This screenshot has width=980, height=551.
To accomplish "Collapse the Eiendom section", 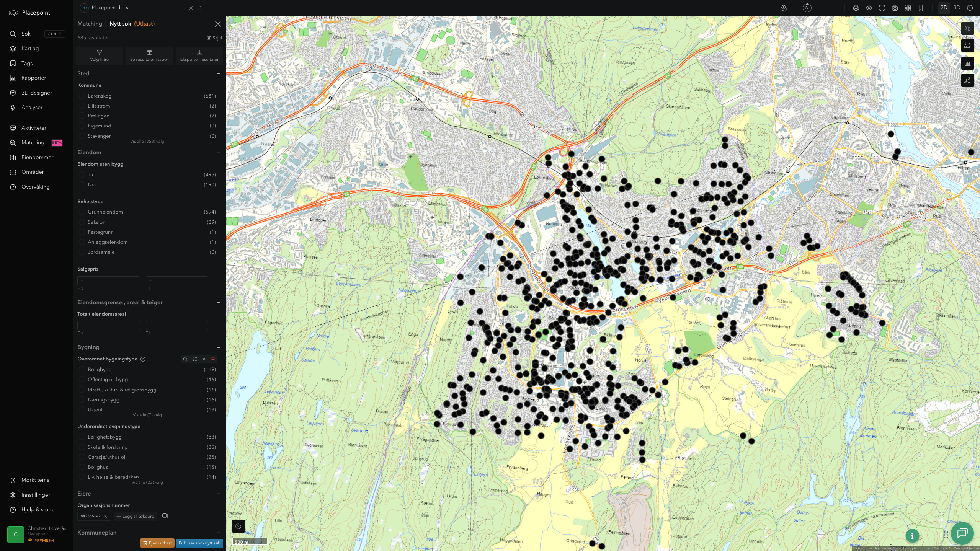I will tap(219, 152).
